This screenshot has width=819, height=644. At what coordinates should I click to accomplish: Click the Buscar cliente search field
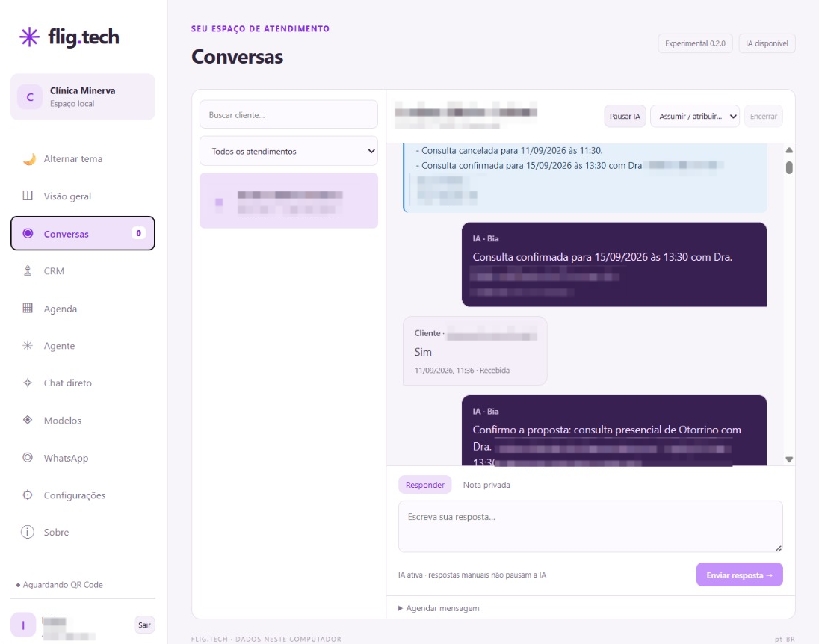pos(288,114)
